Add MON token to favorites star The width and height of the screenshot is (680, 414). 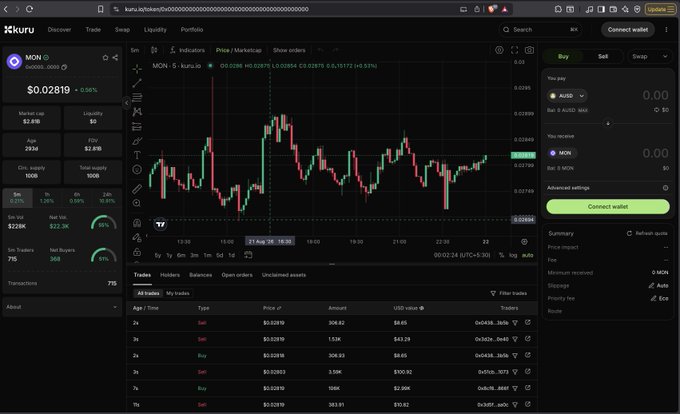click(x=105, y=58)
